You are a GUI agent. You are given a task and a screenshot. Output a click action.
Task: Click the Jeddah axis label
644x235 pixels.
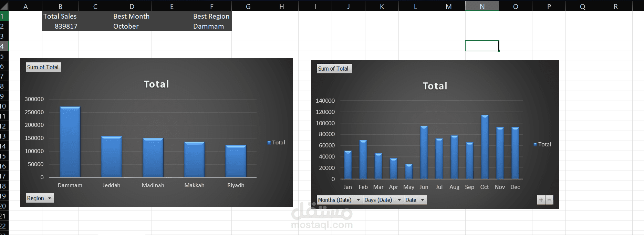112,185
